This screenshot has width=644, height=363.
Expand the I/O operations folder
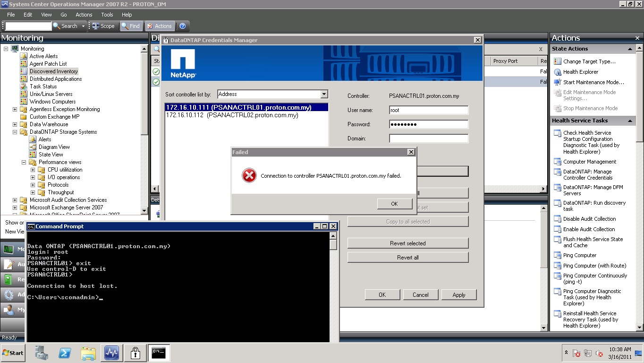pyautogui.click(x=33, y=177)
